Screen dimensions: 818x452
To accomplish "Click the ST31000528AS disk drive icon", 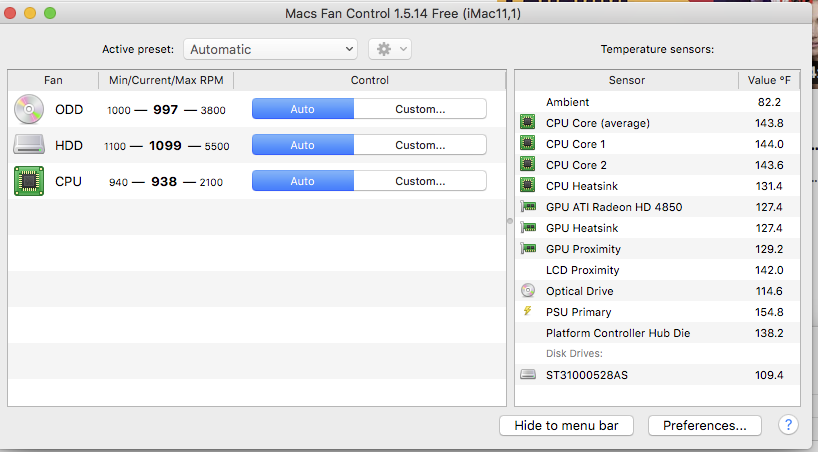I will 528,374.
